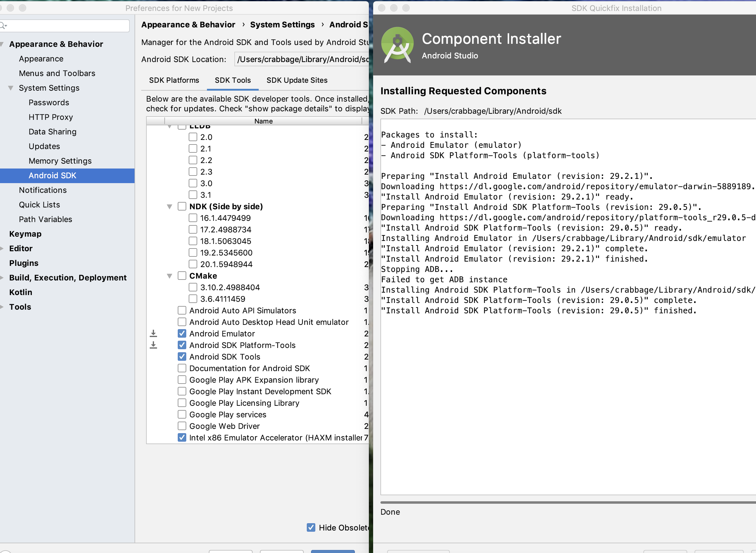Click the Android SDK Location field
This screenshot has height=553, width=756.
(302, 59)
